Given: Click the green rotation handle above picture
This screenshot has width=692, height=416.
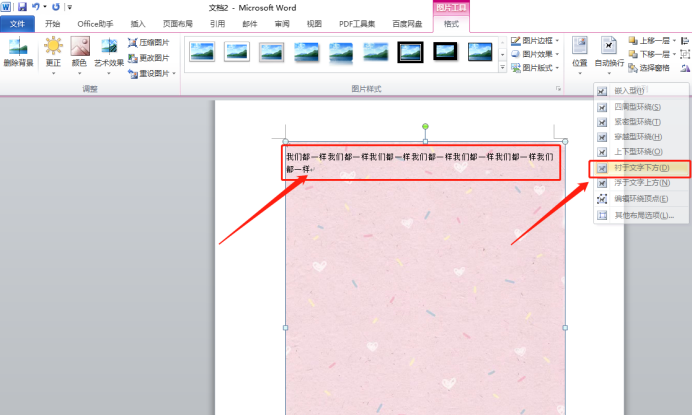Looking at the screenshot, I should 425,127.
